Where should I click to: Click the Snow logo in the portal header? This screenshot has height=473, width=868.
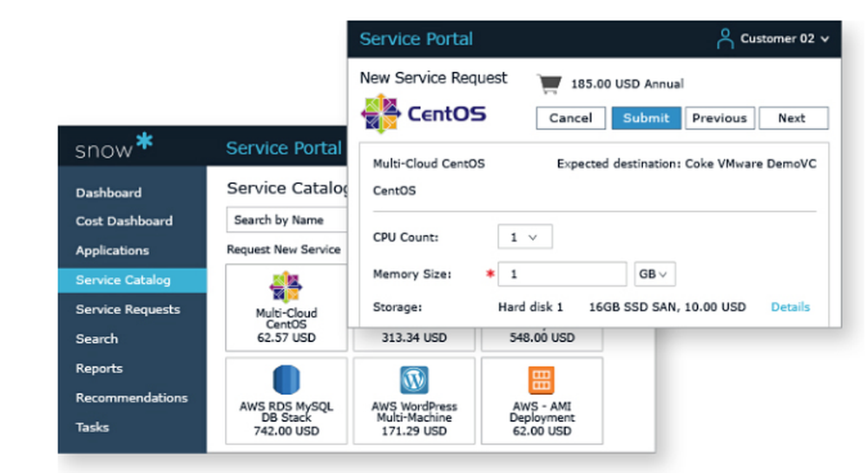click(114, 146)
